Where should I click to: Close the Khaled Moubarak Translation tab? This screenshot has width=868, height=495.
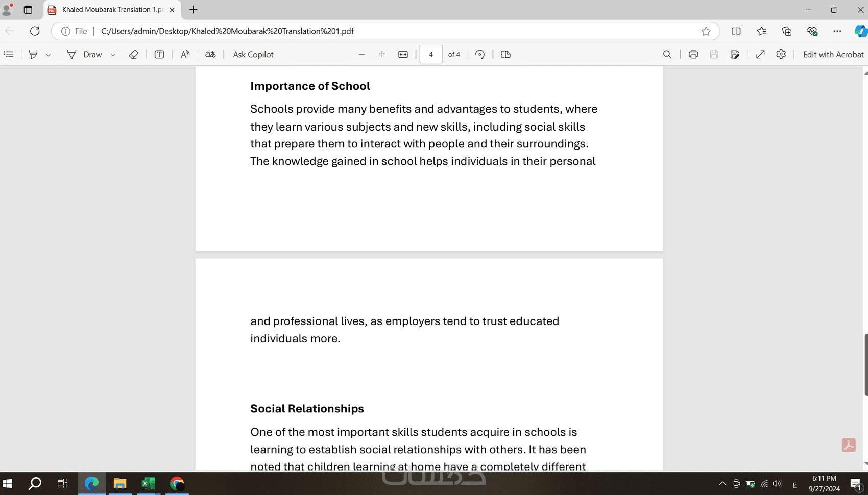[x=172, y=10]
